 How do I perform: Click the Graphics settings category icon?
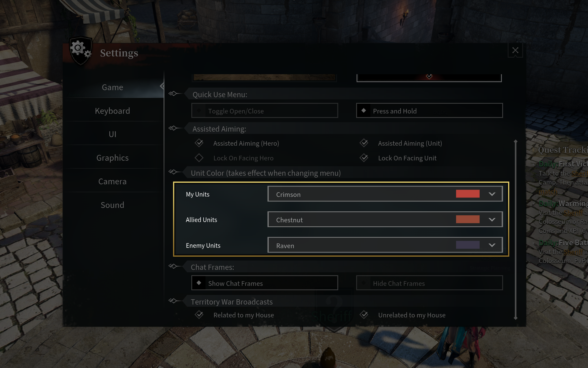coord(112,158)
